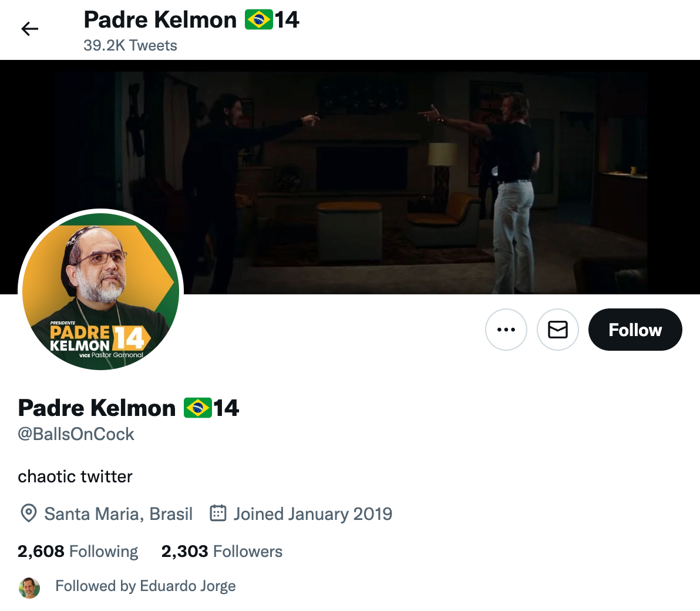This screenshot has height=611, width=700.
Task: Click the back arrow icon
Action: pyautogui.click(x=29, y=29)
